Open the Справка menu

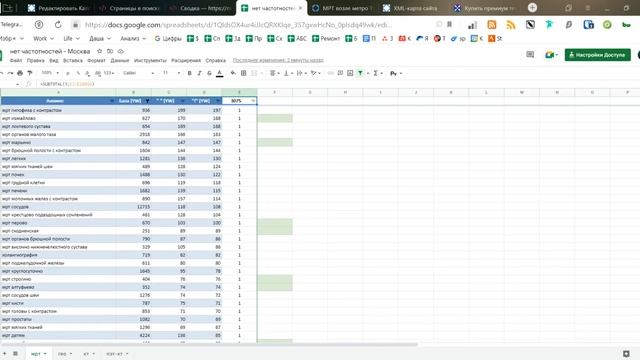216,60
